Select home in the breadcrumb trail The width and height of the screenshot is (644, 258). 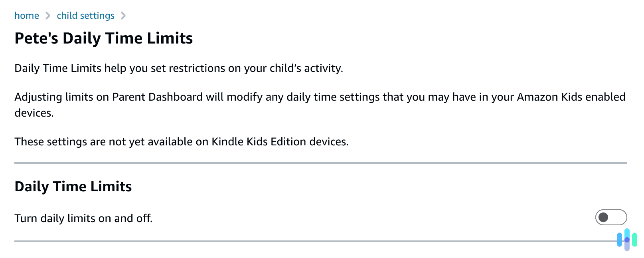pos(26,15)
